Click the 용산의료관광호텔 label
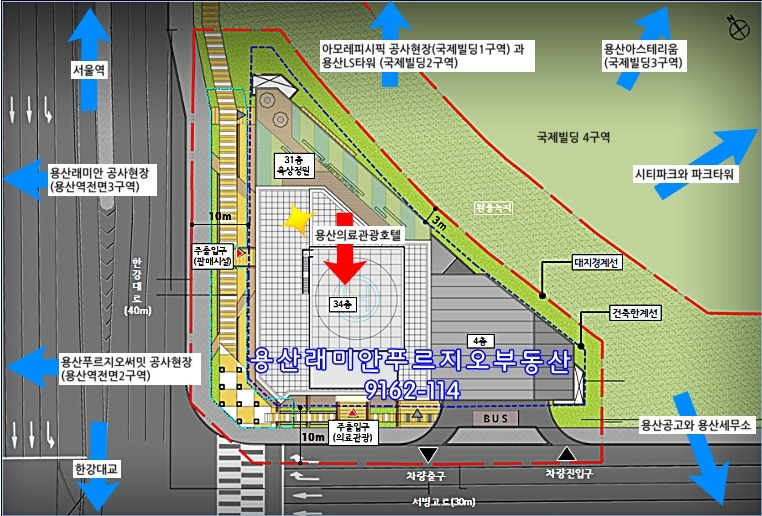762x516 pixels. pyautogui.click(x=357, y=236)
